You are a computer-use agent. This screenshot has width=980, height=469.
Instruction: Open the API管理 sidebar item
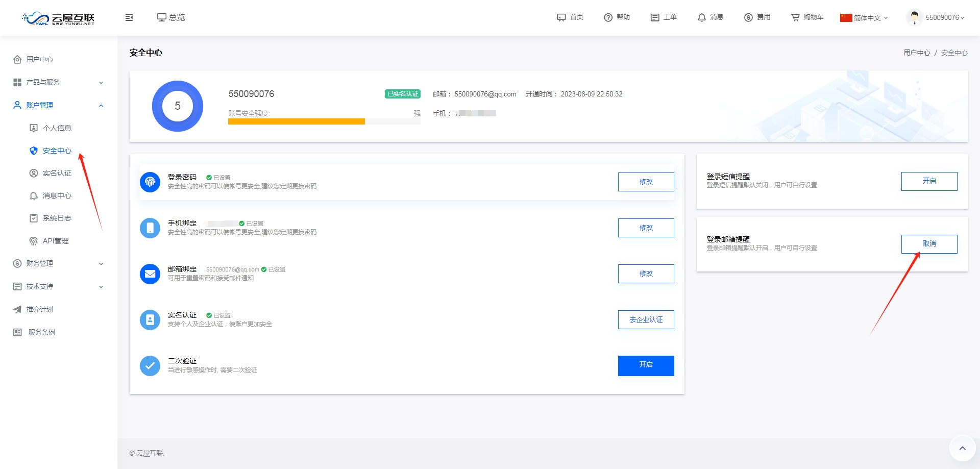(x=55, y=241)
